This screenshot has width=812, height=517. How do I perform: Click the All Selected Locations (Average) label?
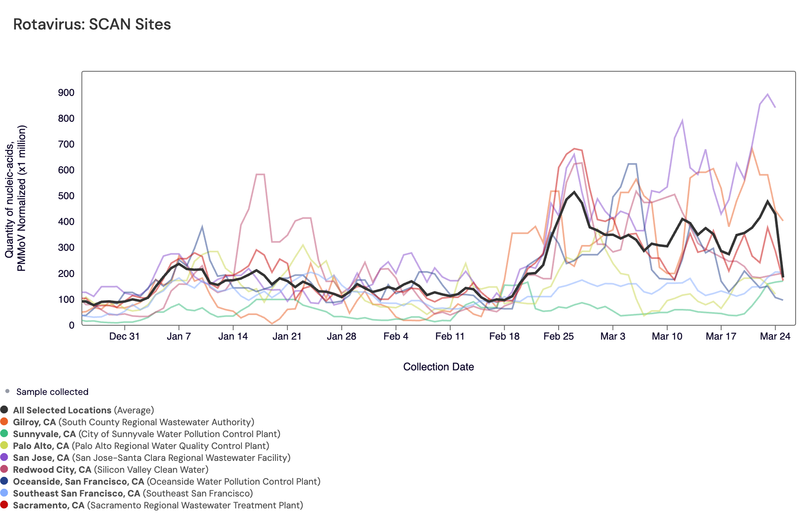click(83, 410)
